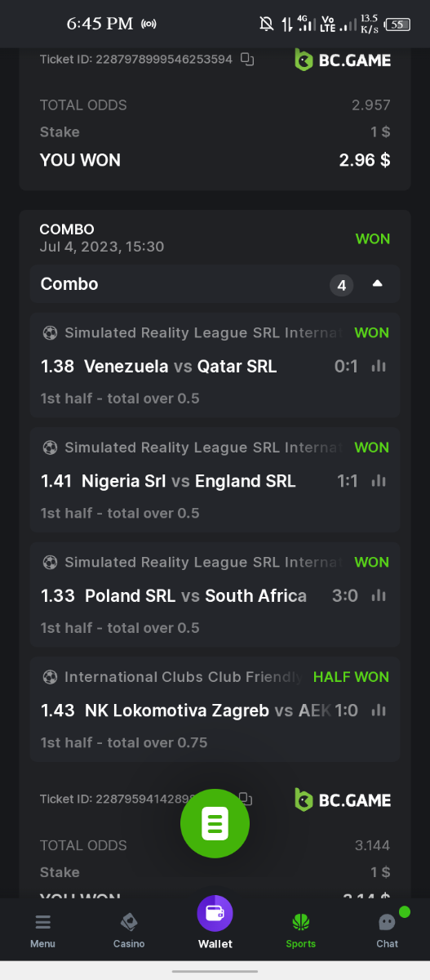
Task: Select the Sports tab
Action: [x=300, y=929]
